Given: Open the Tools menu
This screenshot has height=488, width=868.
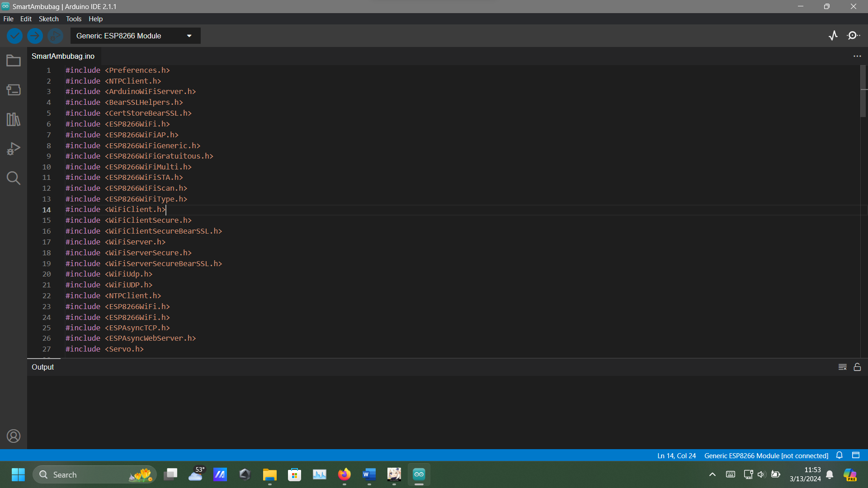Looking at the screenshot, I should (x=74, y=19).
